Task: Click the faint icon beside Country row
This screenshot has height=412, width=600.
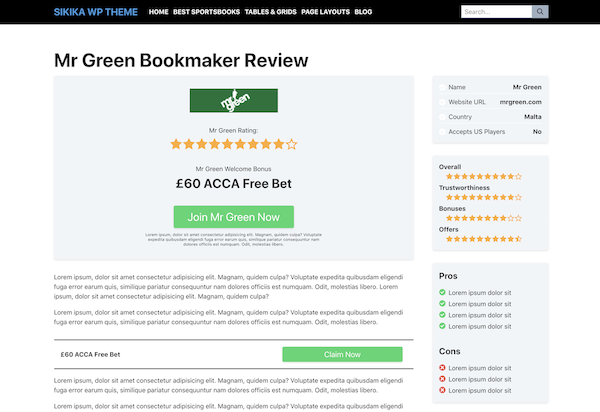Action: pos(442,117)
